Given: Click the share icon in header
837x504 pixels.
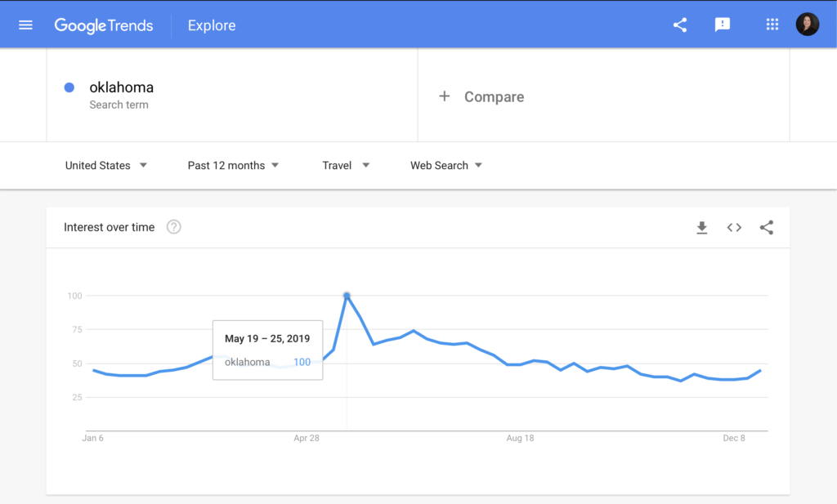Looking at the screenshot, I should [x=680, y=25].
